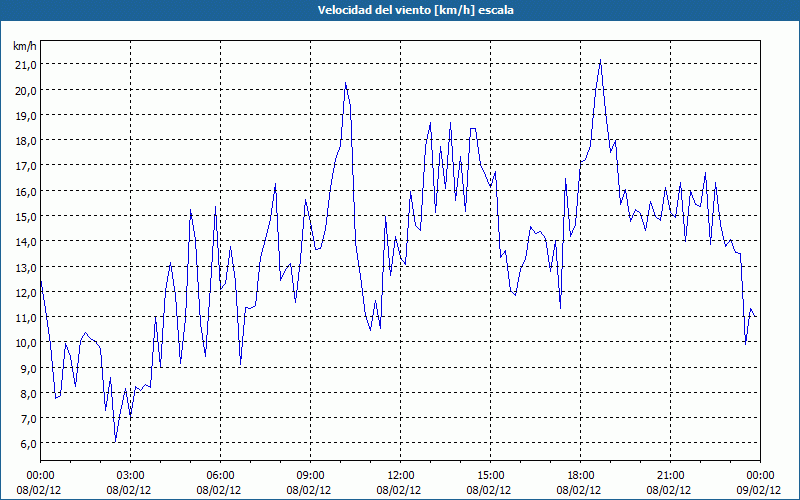Viewport: 800px width, 500px height.
Task: Click the 'Velocidad del viento [km/h] escala' title
Action: pos(415,10)
